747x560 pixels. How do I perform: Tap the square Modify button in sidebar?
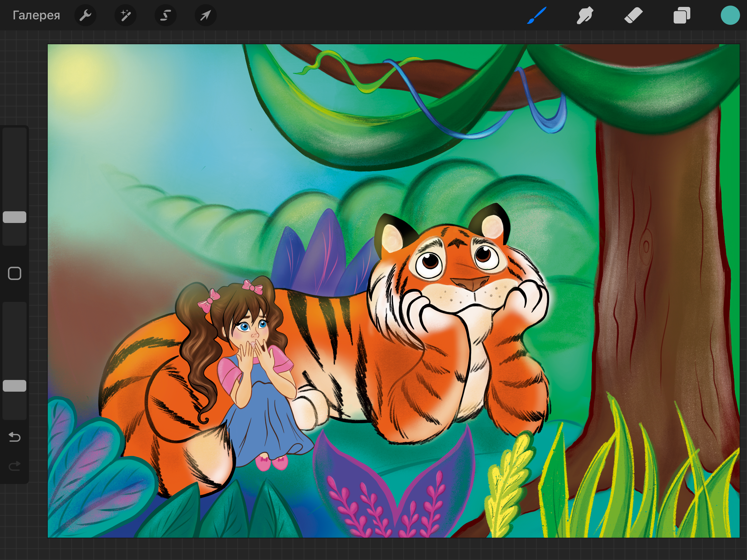(15, 273)
